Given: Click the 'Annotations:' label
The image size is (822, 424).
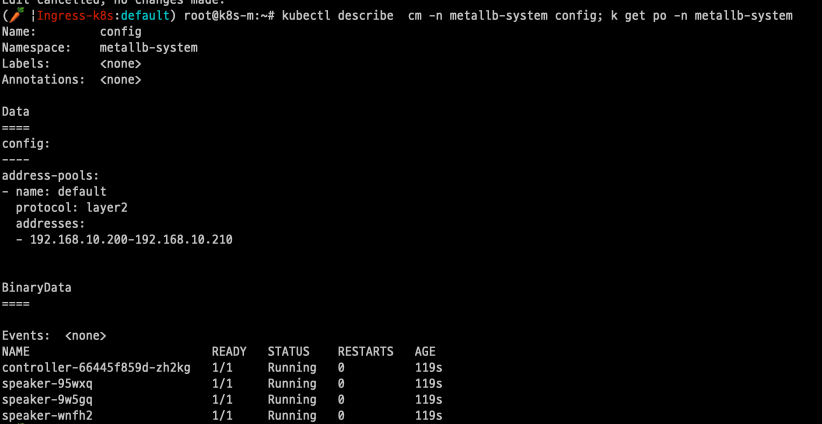Looking at the screenshot, I should [x=43, y=80].
